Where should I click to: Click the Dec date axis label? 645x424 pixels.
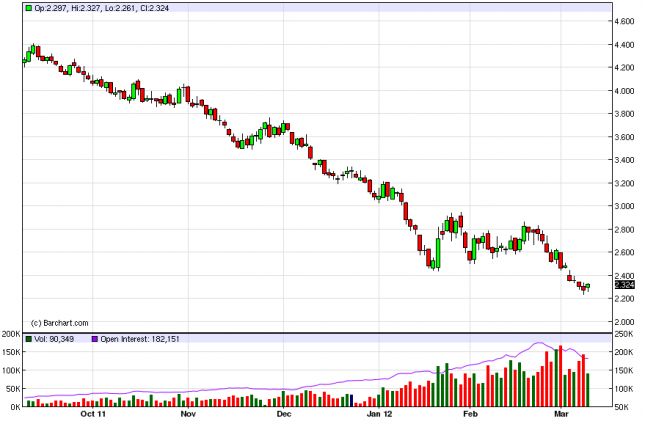click(282, 412)
